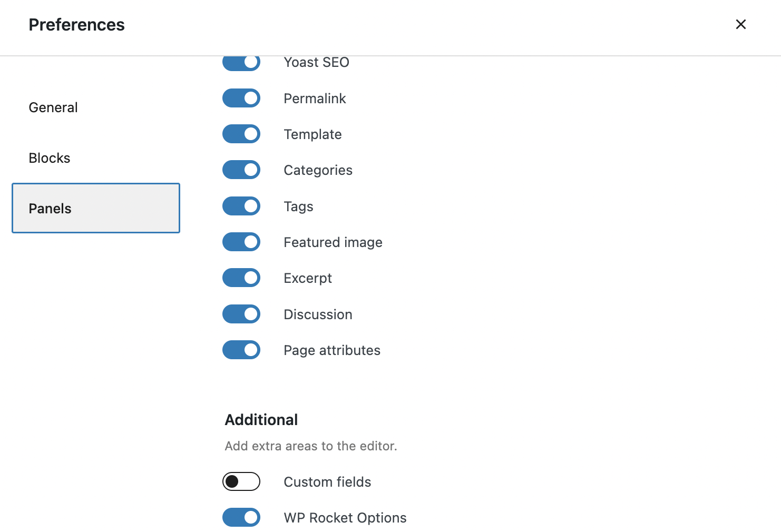Toggle the Featured image panel
781x532 pixels.
pyautogui.click(x=241, y=242)
